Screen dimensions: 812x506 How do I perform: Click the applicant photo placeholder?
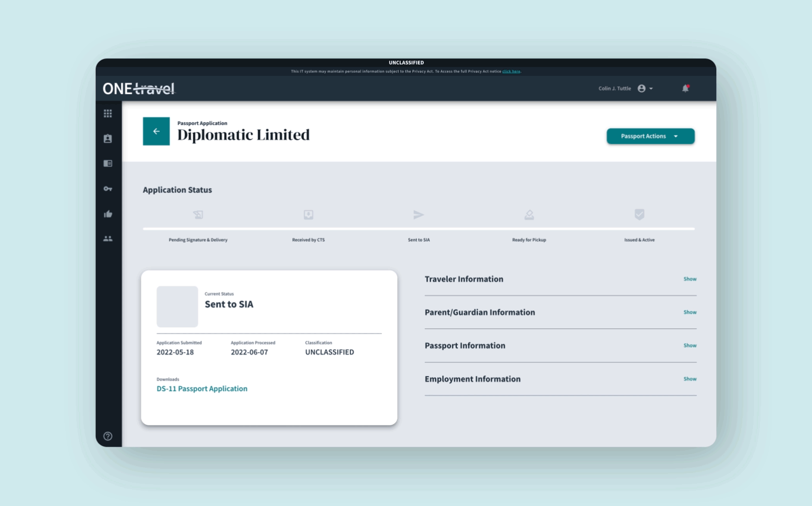(177, 307)
